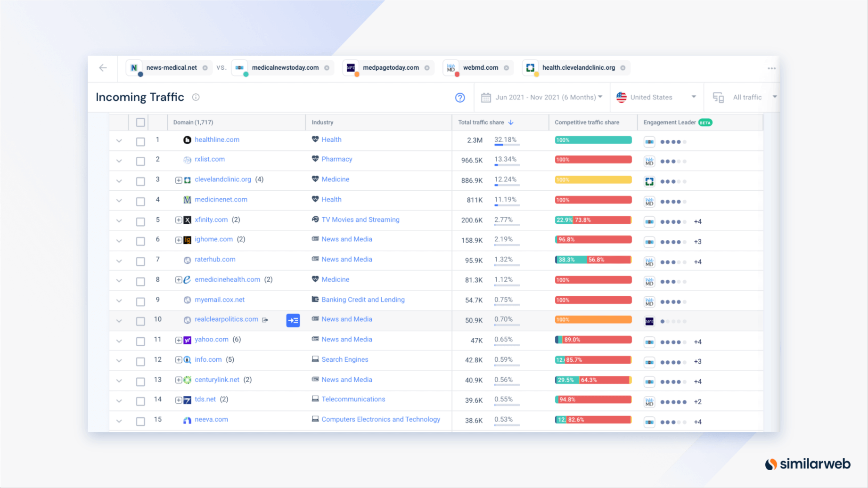Remove health.clevelandclinic.org from comparison

[x=623, y=68]
